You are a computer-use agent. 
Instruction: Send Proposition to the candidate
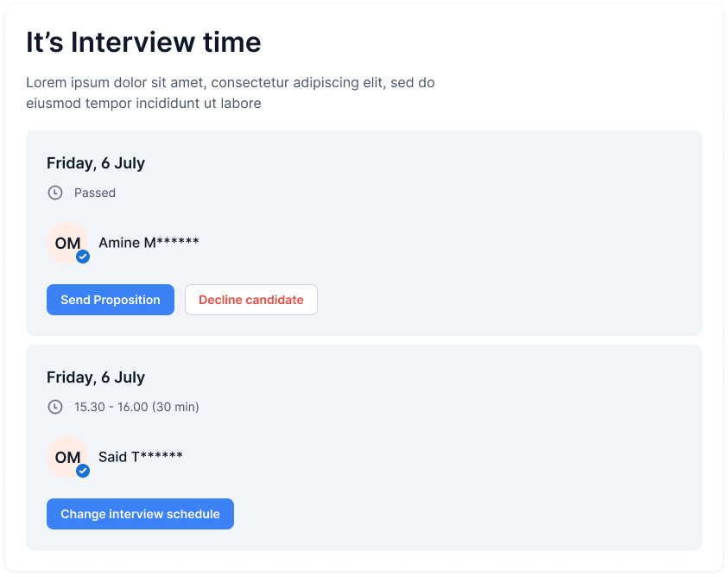[111, 300]
